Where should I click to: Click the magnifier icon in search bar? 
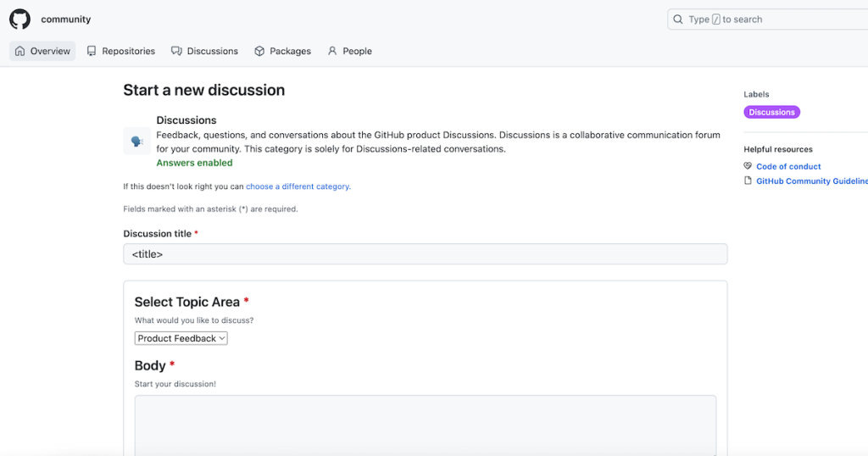(678, 19)
